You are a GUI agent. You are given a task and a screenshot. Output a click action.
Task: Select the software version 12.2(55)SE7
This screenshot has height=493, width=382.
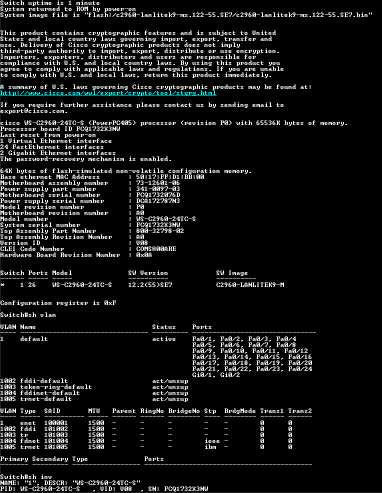(150, 285)
